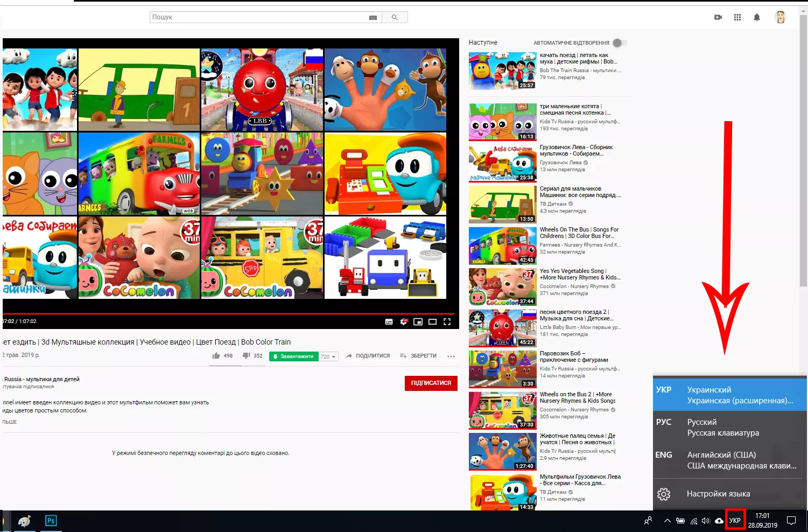Open the Action Center notification icon
This screenshot has width=808, height=532.
[x=791, y=521]
